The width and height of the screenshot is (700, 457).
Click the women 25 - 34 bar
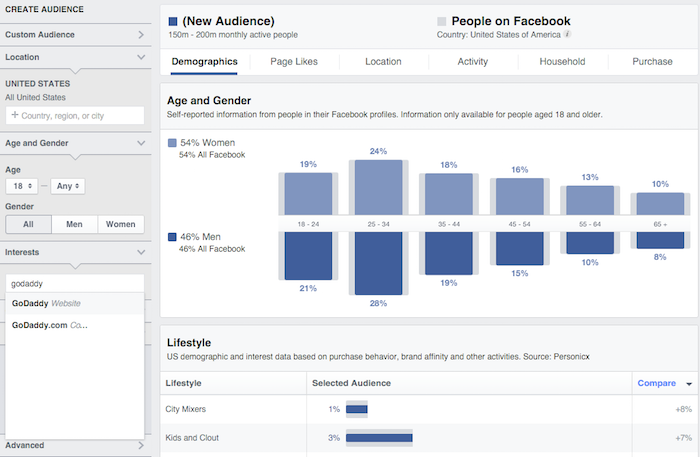[x=378, y=187]
